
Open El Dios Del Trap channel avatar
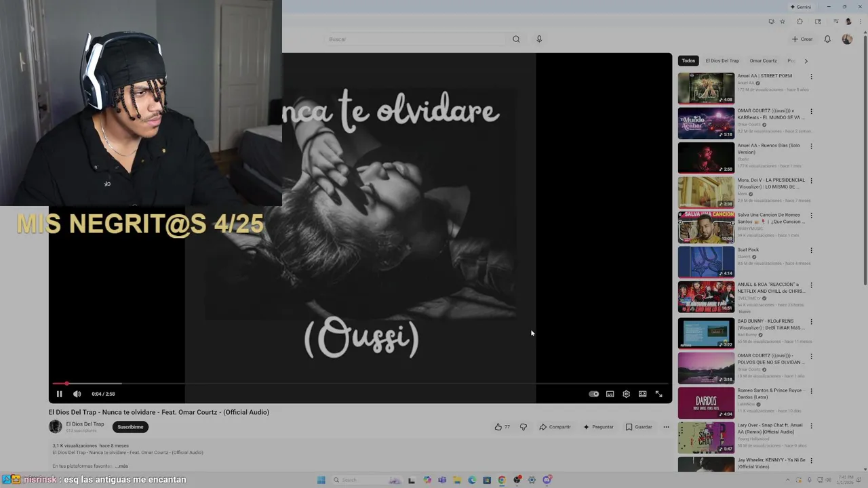click(55, 427)
